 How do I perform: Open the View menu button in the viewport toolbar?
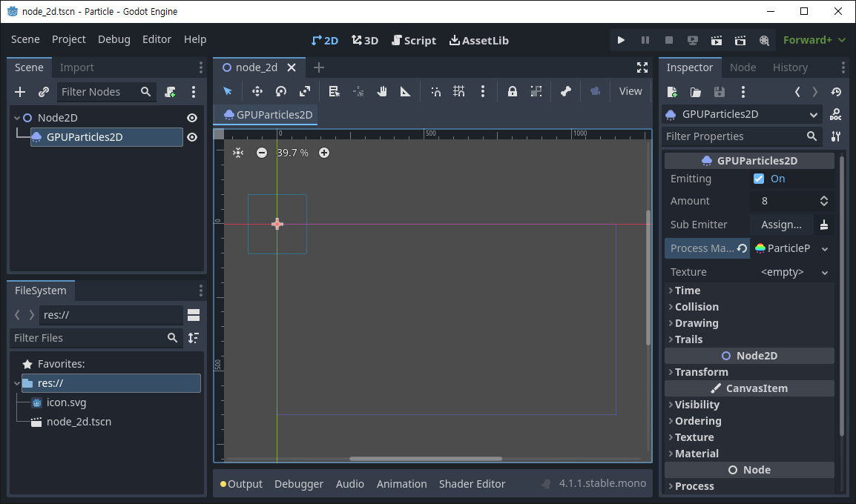pyautogui.click(x=631, y=91)
